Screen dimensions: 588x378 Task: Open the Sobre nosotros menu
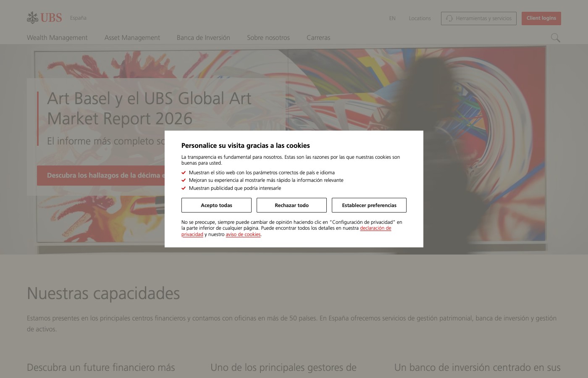point(268,37)
